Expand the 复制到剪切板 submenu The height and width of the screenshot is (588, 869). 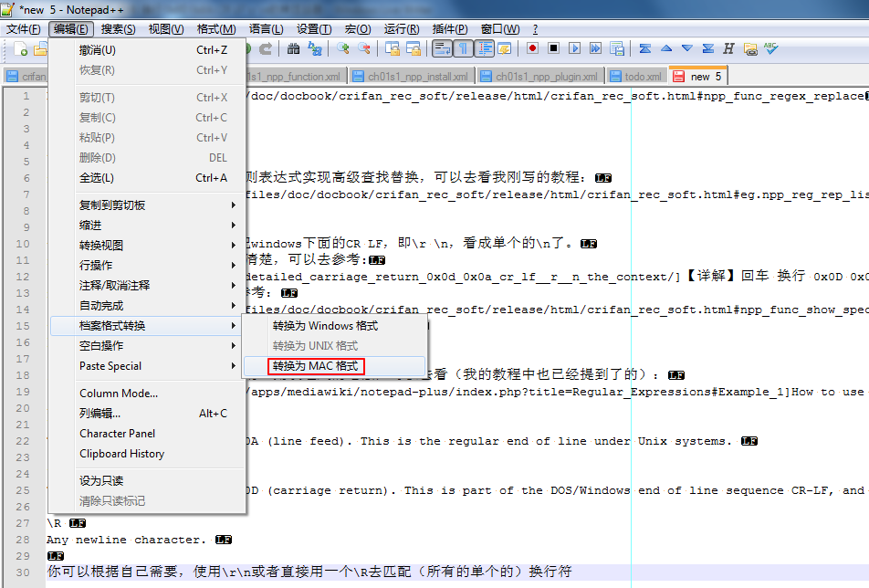(146, 205)
